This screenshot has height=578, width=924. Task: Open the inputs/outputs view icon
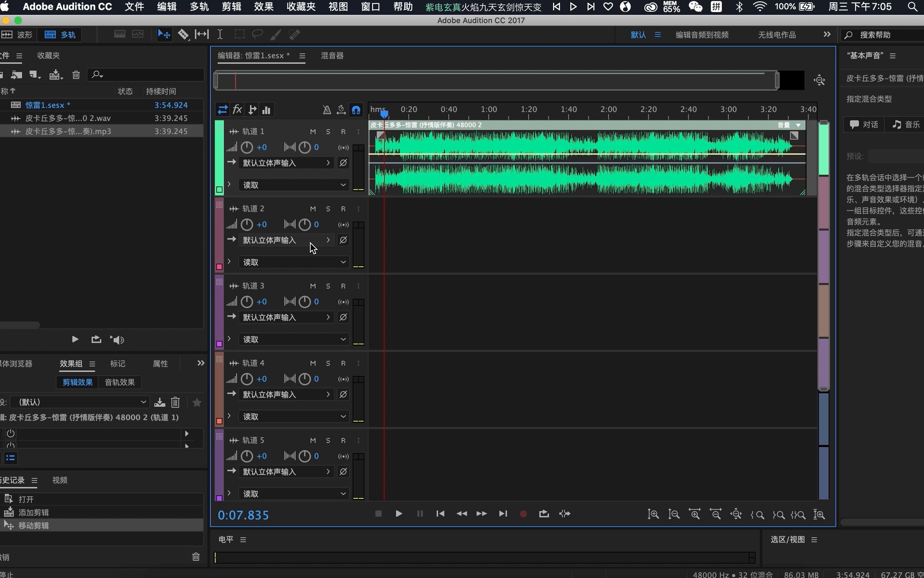point(222,110)
